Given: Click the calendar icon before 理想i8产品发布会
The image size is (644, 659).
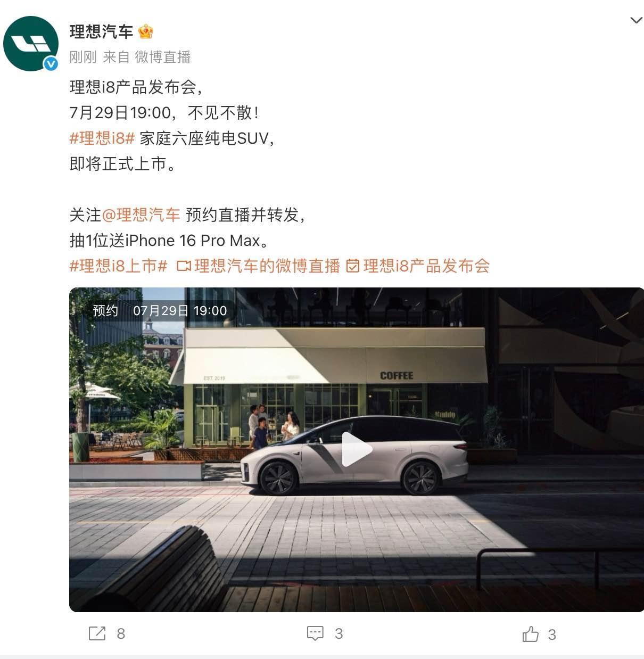Looking at the screenshot, I should click(x=353, y=266).
